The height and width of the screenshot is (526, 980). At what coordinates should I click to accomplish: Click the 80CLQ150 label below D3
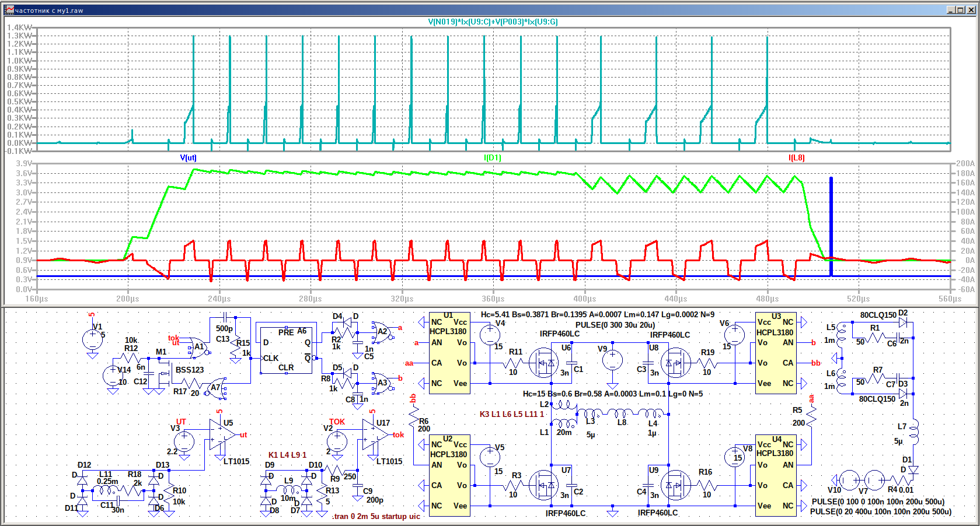pos(877,399)
